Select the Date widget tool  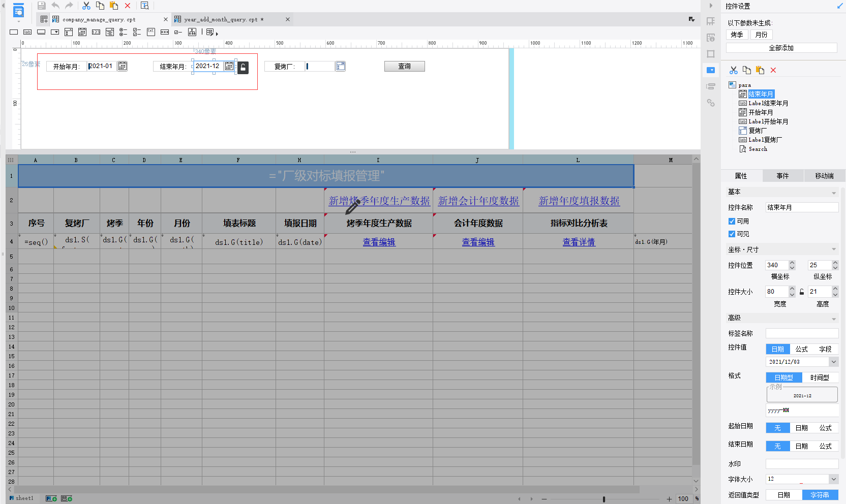pyautogui.click(x=82, y=32)
